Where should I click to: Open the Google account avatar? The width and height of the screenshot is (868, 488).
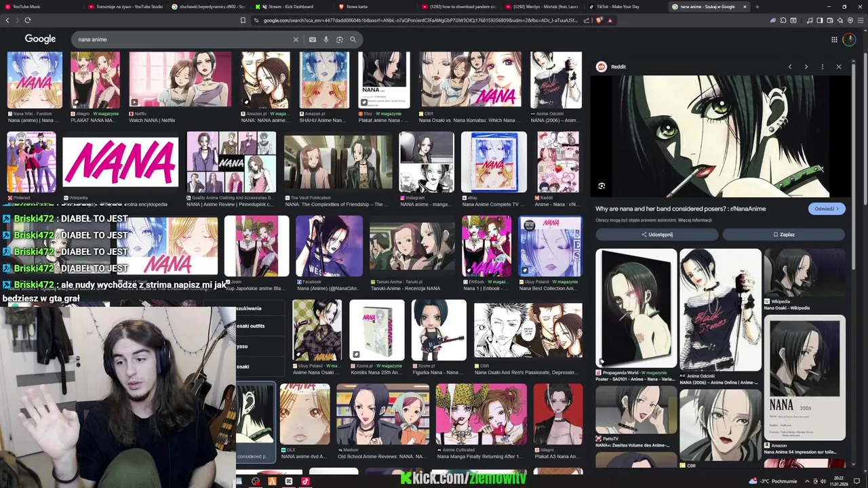[x=849, y=39]
